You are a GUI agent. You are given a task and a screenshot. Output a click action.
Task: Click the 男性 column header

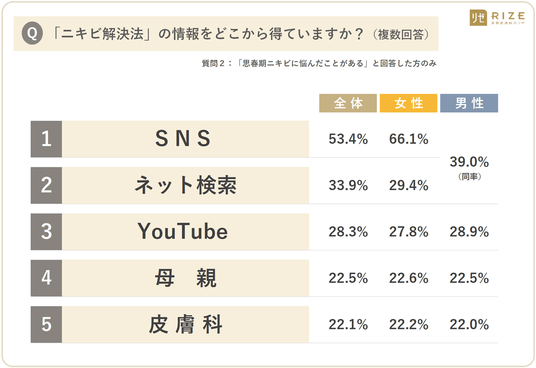[469, 103]
